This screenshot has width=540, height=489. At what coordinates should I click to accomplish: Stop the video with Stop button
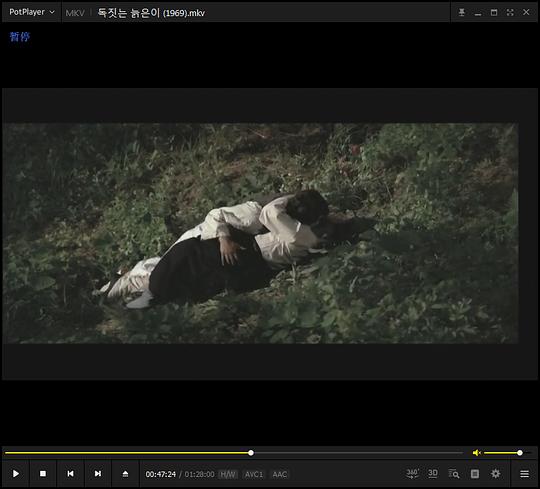tap(43, 474)
